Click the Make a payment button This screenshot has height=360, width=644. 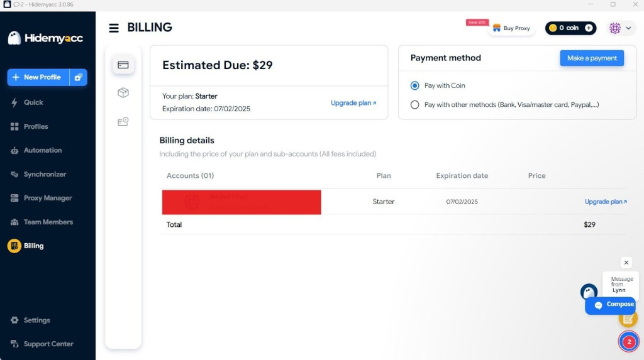click(592, 58)
